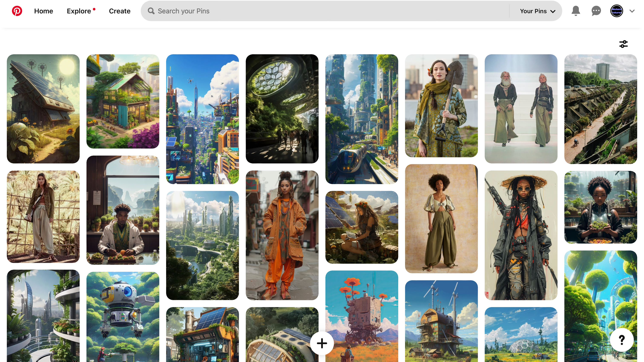
Task: Open the notifications bell
Action: click(575, 11)
